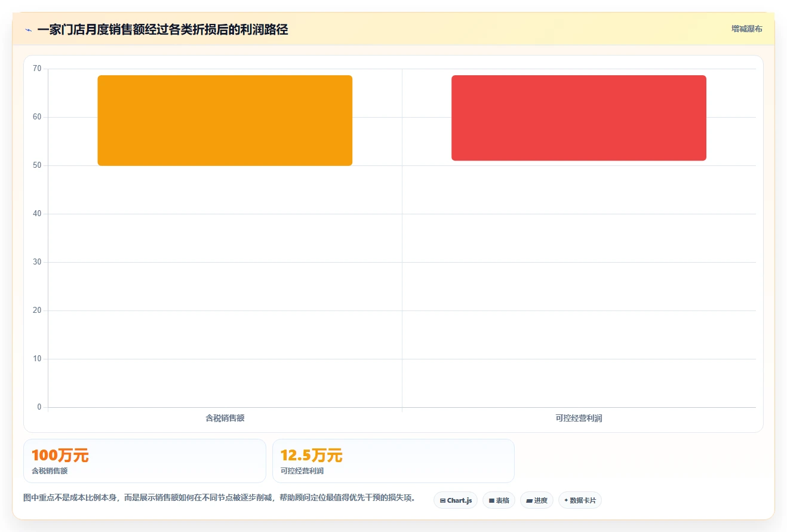Click y-axis value 30
Screen dimensions: 787x532
tap(37, 262)
